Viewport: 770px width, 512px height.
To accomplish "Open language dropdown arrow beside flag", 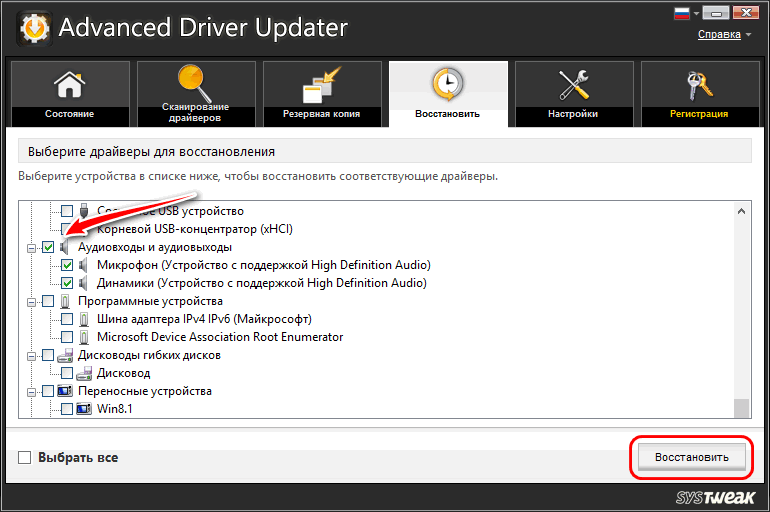I will 696,13.
